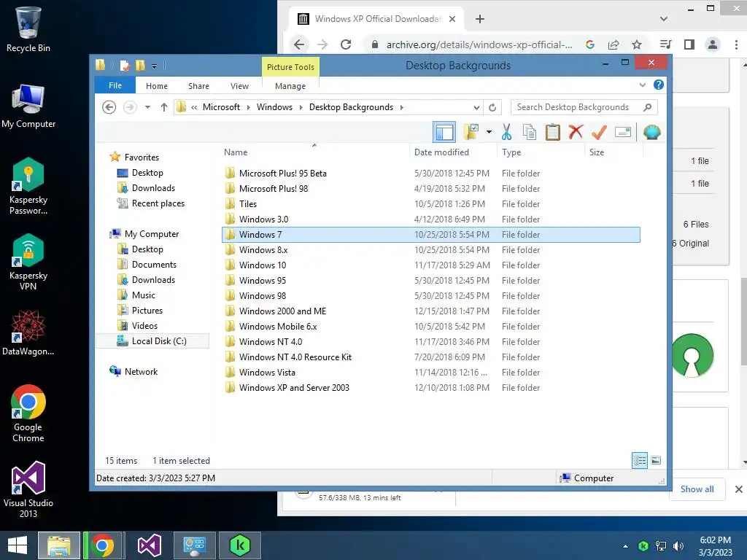Click Visual Studio taskbar icon

coord(149,545)
